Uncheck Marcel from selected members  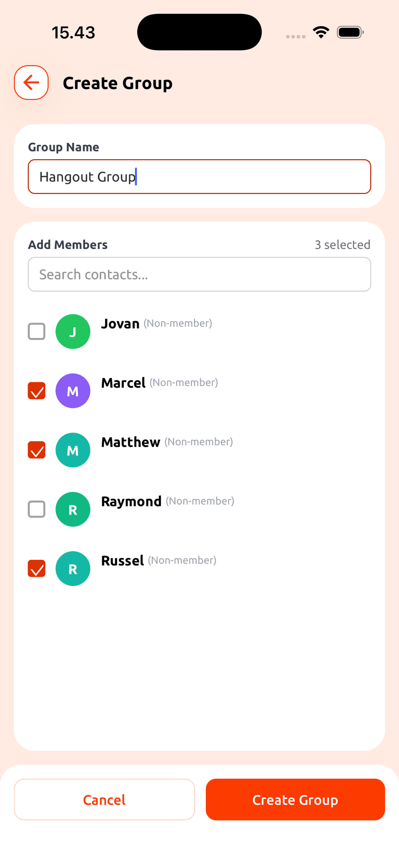(x=36, y=391)
